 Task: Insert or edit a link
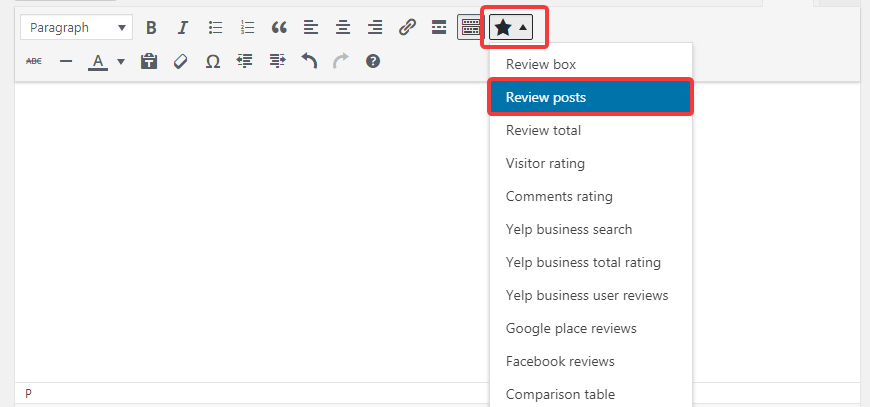click(x=407, y=28)
